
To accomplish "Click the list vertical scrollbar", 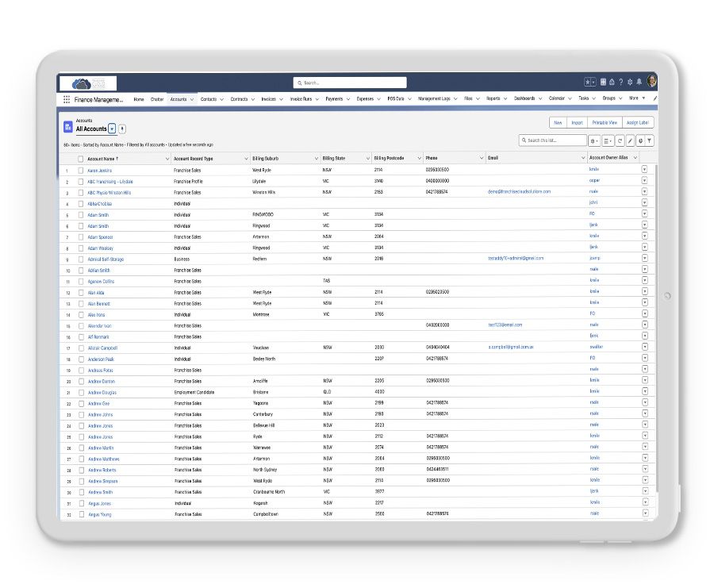I will (656, 328).
